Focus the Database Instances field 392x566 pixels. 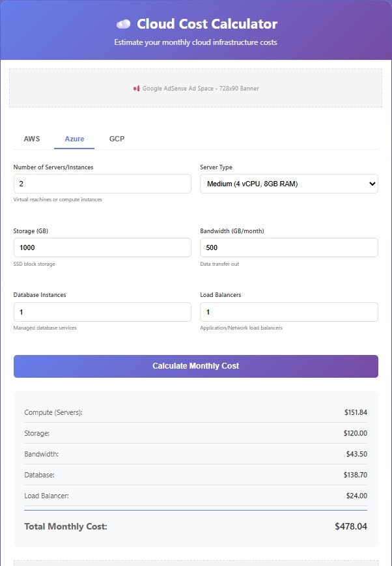pyautogui.click(x=102, y=312)
